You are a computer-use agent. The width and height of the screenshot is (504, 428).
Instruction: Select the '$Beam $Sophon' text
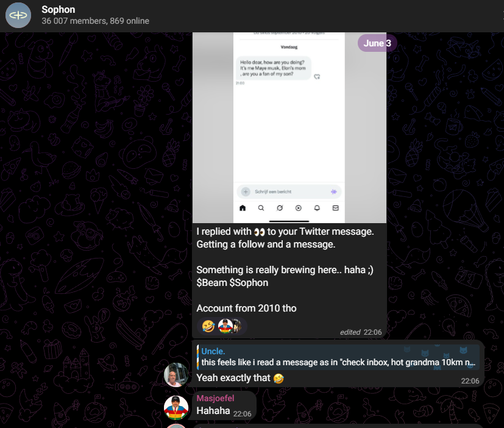click(x=232, y=283)
